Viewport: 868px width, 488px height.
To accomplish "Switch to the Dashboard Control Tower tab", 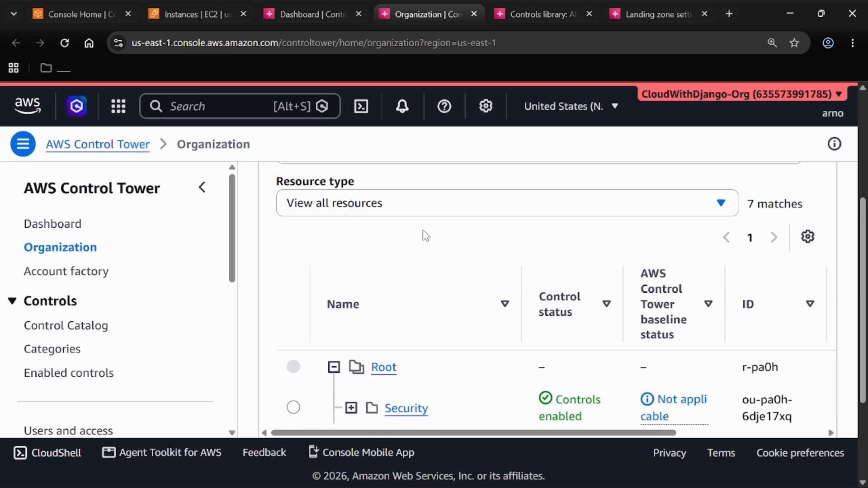I will 313,14.
